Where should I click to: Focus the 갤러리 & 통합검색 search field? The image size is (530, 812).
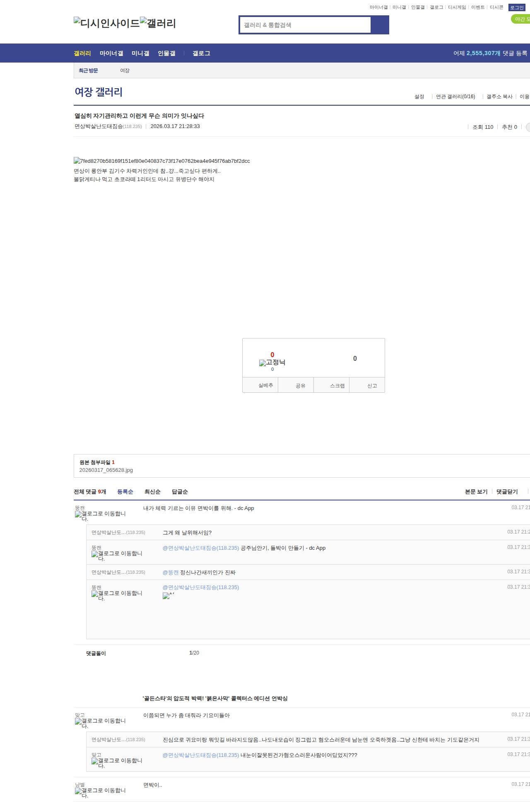(x=305, y=25)
